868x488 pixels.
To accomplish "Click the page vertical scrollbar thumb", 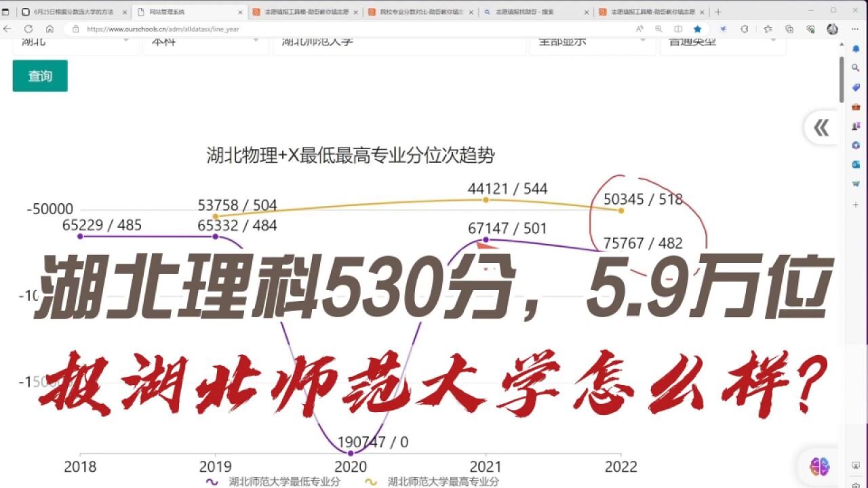I will click(842, 79).
